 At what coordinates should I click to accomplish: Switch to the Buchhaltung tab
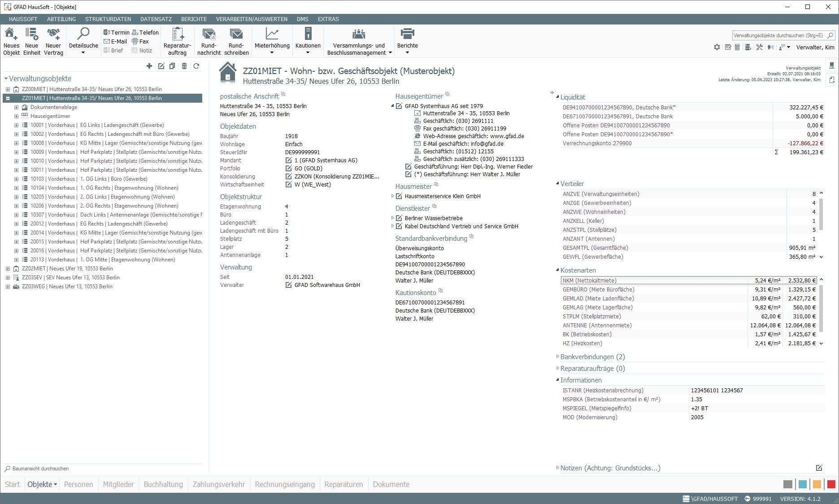click(x=163, y=484)
